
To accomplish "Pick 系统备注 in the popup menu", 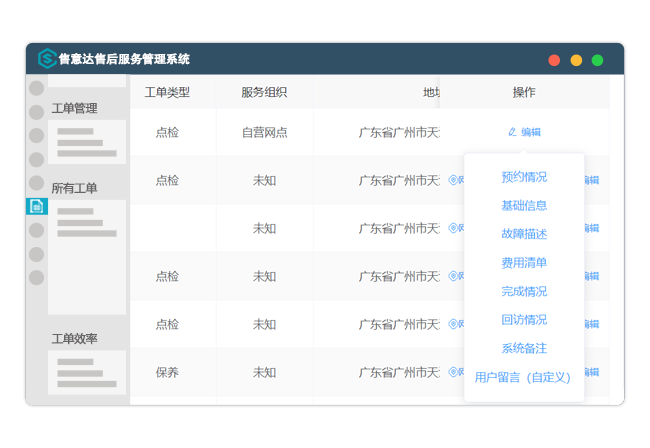I will tap(524, 349).
